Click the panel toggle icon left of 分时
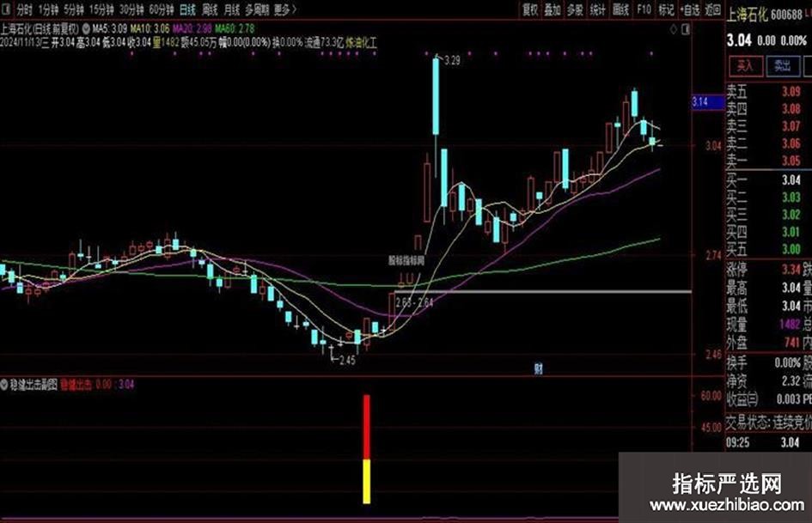The image size is (812, 523). (x=7, y=9)
